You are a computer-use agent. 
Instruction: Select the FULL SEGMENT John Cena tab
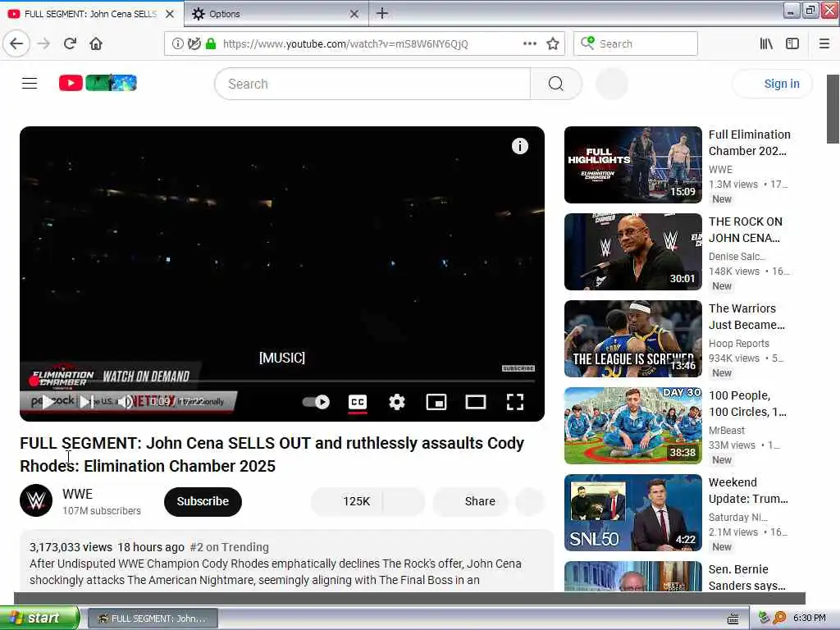tap(92, 14)
